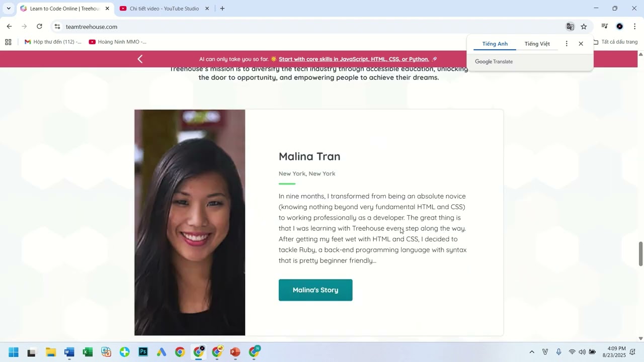The width and height of the screenshot is (644, 362).
Task: Click the battery icon in system tray
Action: [593, 352]
